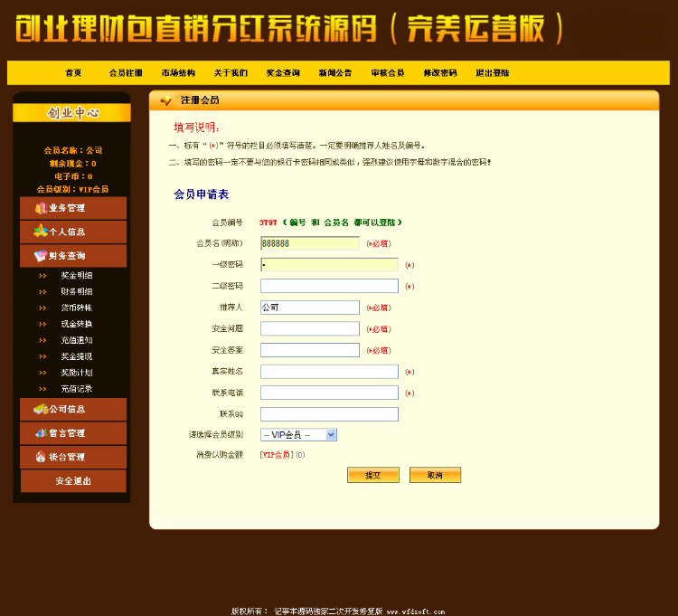Click the arrow icon beside 注册会员 header
Screen dimensions: 678x616
(x=165, y=100)
